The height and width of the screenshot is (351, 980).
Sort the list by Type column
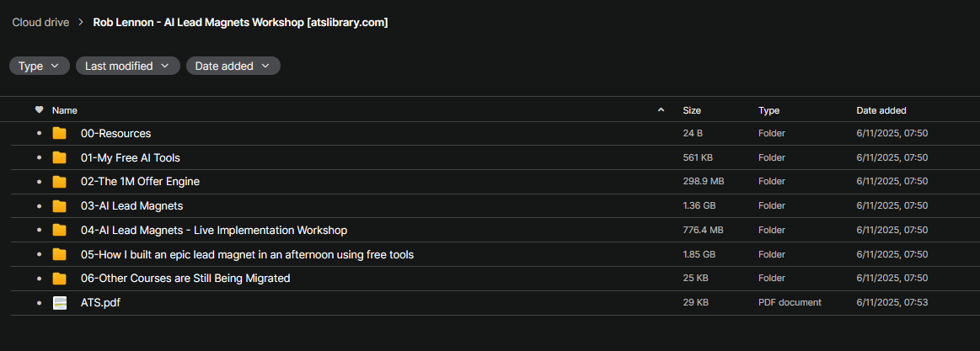(768, 110)
